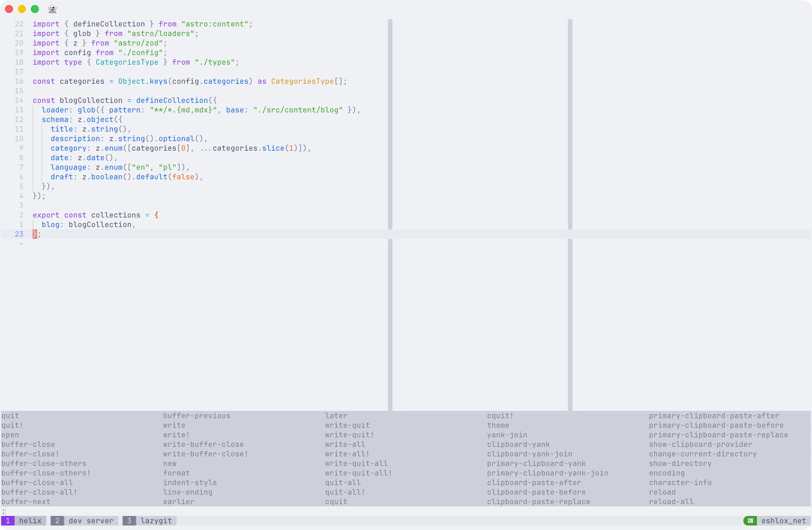Switch to the helix tab
Viewport: 812px width, 530px height.
click(x=30, y=520)
